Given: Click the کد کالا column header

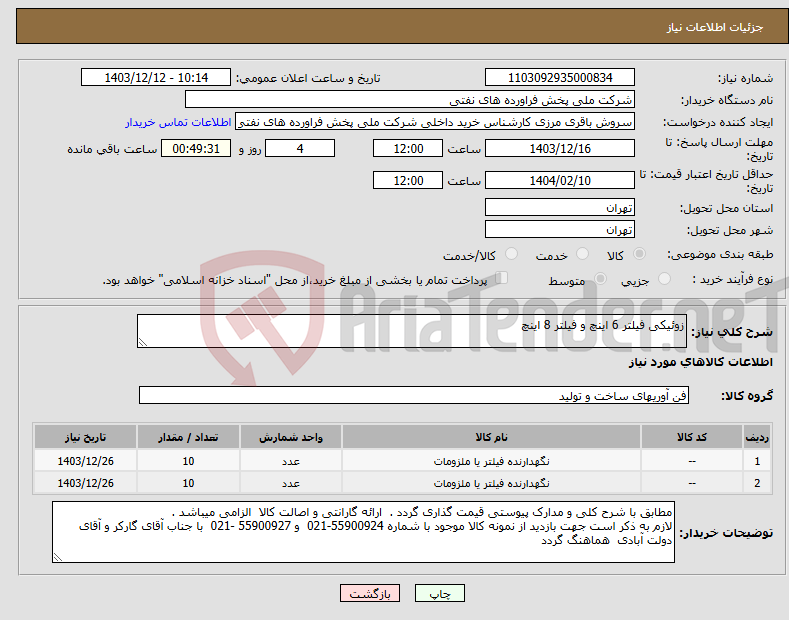Looking at the screenshot, I should point(692,437).
